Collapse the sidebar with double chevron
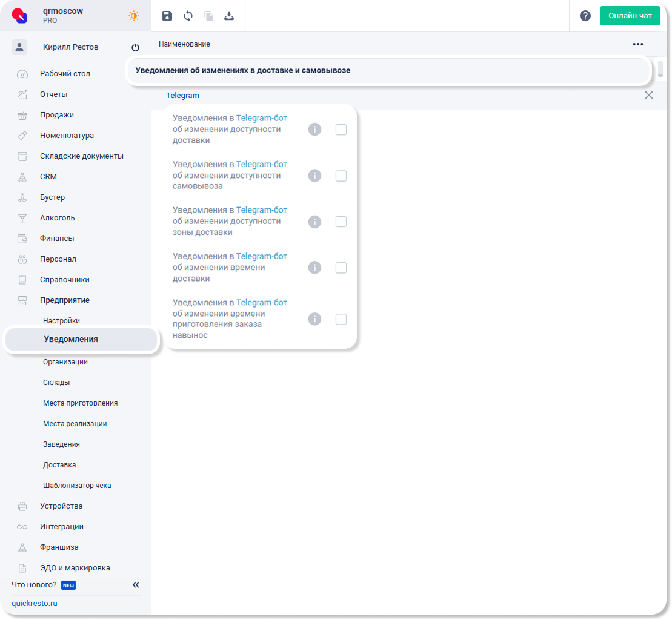 click(x=136, y=585)
